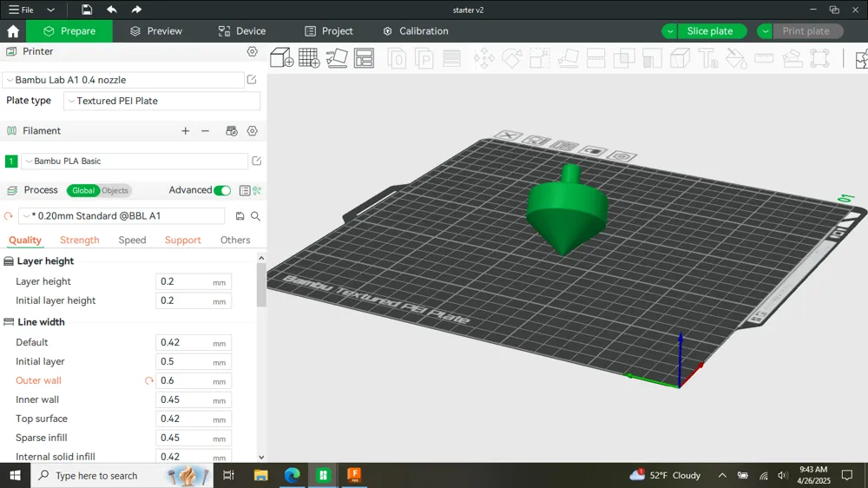
Task: Open filament settings gear icon
Action: coord(253,131)
